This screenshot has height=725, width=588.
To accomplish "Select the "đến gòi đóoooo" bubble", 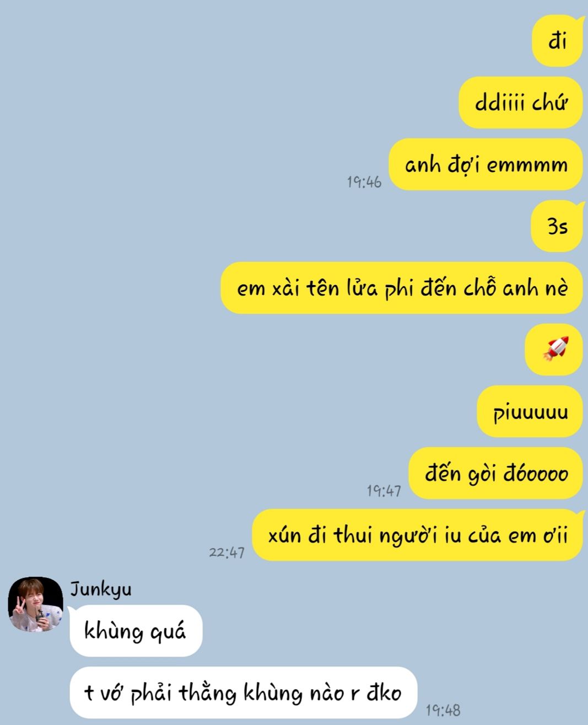I will tap(495, 473).
